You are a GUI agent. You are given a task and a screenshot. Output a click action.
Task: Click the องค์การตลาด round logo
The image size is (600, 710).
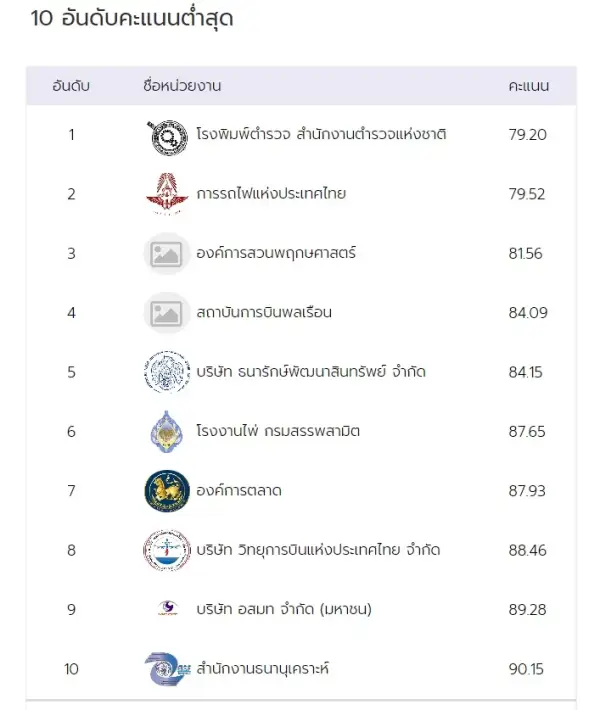pyautogui.click(x=166, y=491)
